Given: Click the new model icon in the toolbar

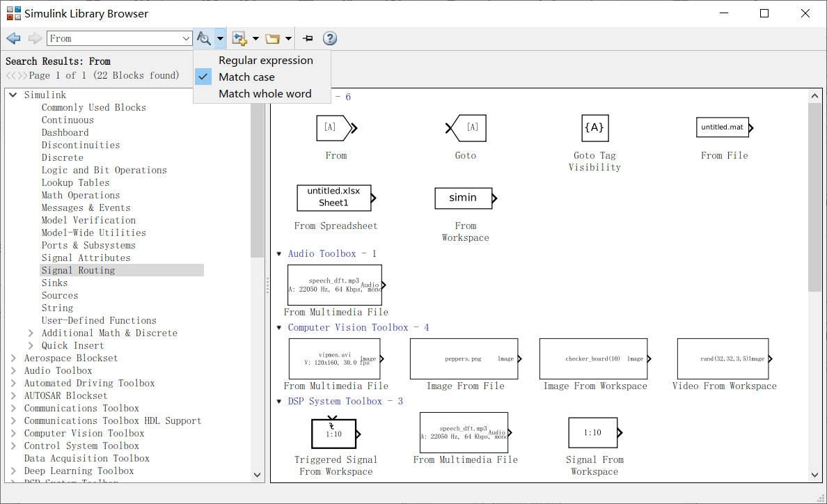Looking at the screenshot, I should [239, 38].
